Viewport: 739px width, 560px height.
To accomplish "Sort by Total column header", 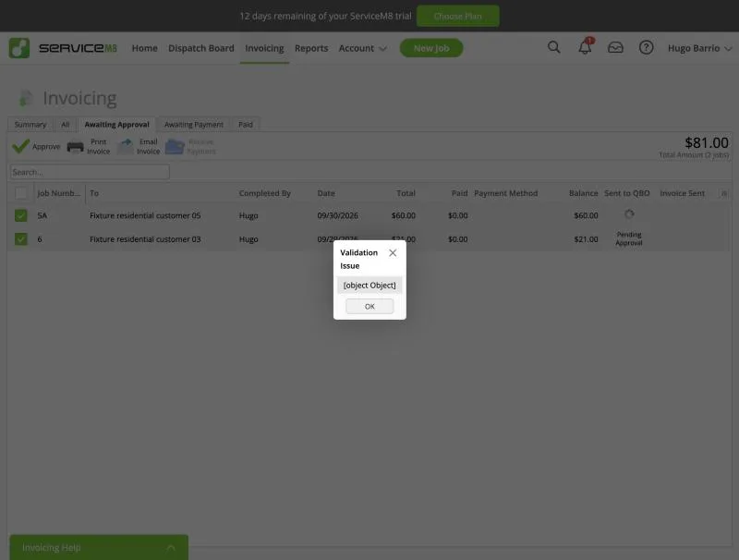I will click(x=406, y=193).
